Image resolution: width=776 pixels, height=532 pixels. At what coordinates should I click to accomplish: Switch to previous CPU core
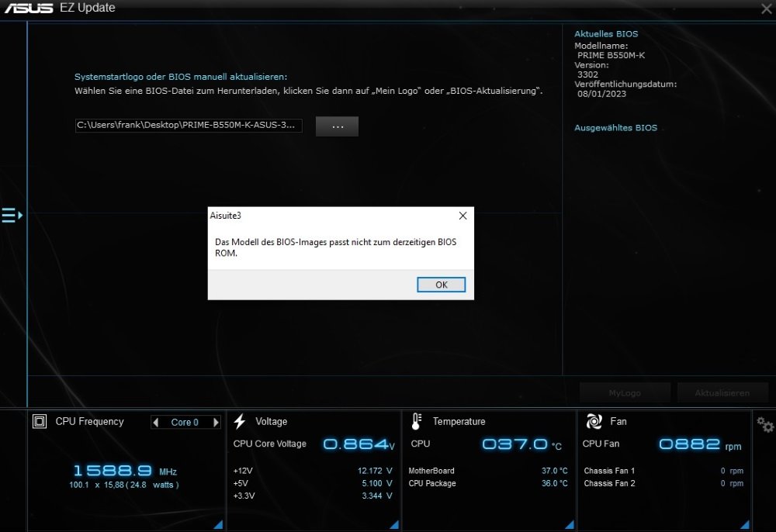[156, 422]
